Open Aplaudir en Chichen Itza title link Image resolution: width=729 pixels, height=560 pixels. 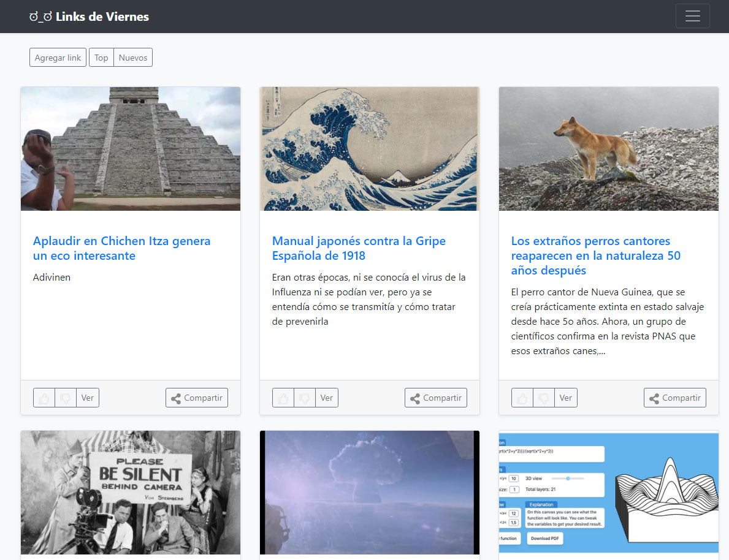(122, 248)
